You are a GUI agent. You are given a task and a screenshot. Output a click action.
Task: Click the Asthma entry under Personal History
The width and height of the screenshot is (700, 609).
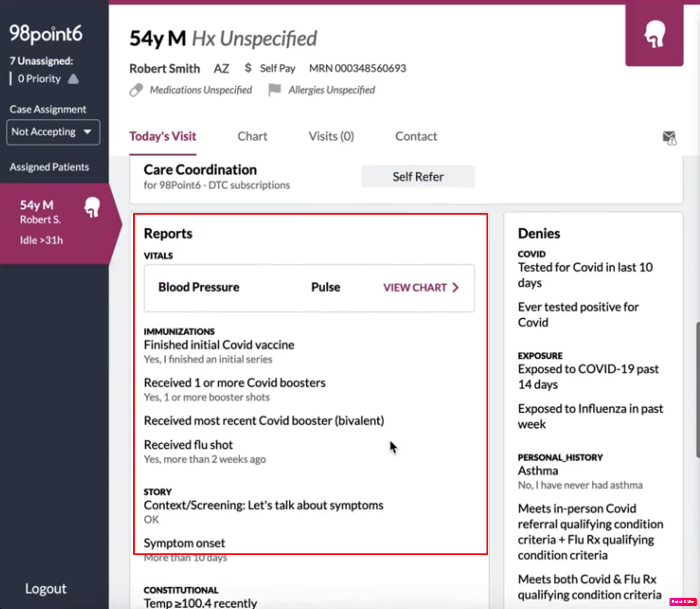(x=538, y=471)
